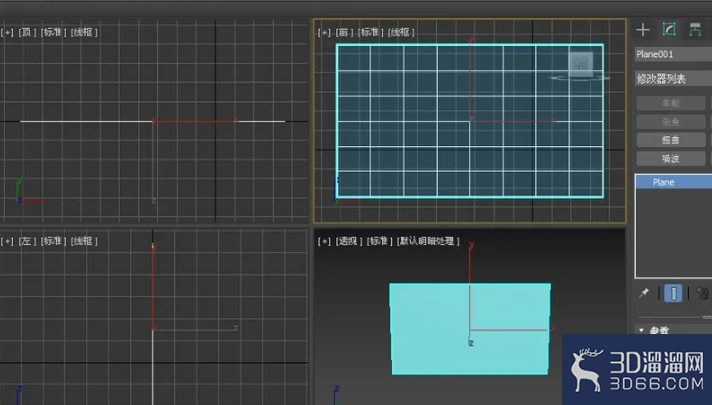Open the front viewport [标准] menu

[x=370, y=32]
